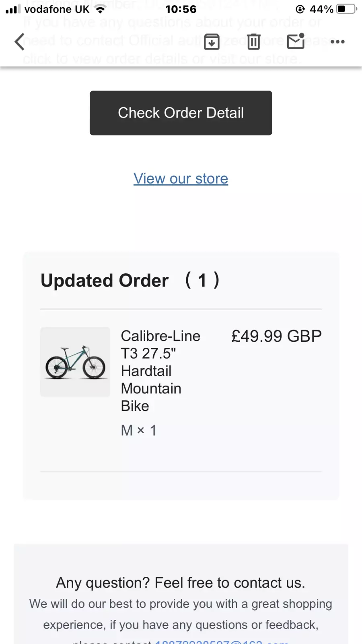This screenshot has height=644, width=362.
Task: Tap the 44% battery percentage text
Action: point(321,9)
